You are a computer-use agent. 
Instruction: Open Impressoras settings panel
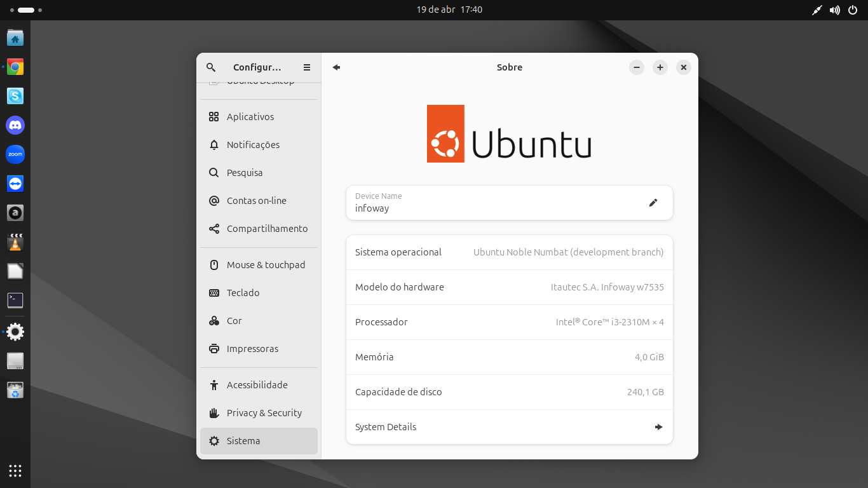pos(259,349)
